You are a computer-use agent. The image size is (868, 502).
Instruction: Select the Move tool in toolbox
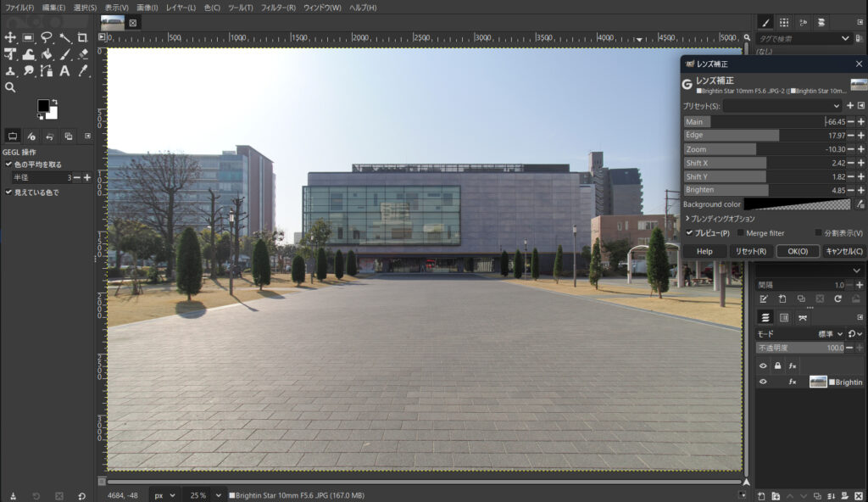[10, 37]
